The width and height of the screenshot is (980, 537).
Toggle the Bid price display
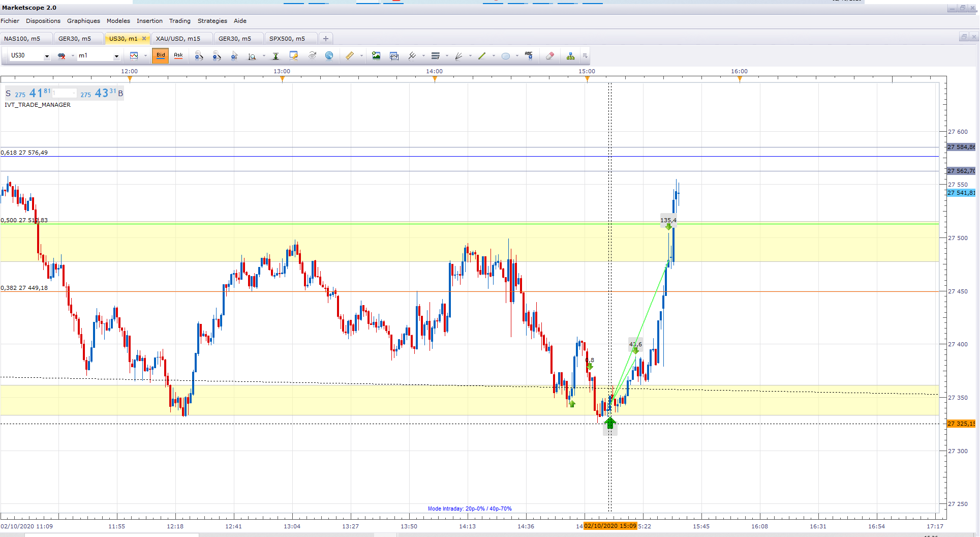pos(161,55)
